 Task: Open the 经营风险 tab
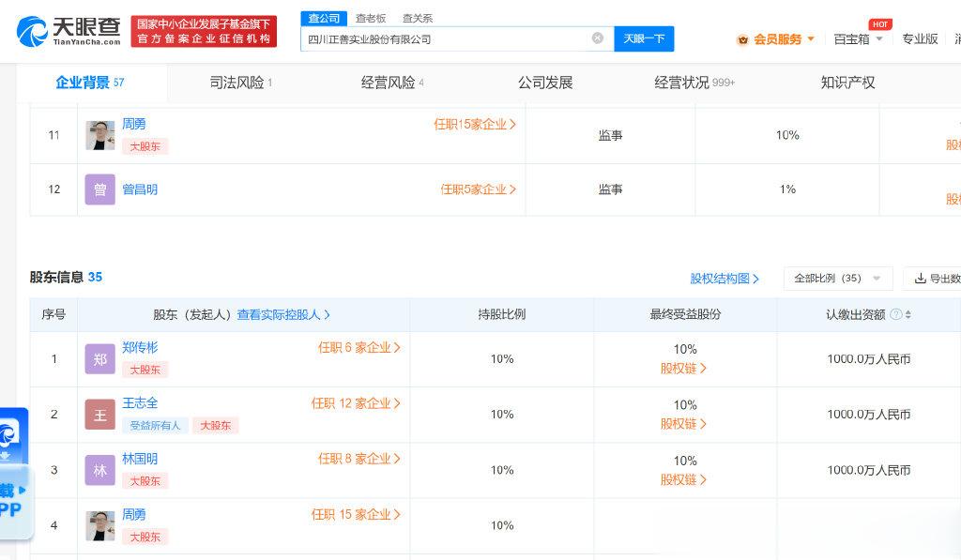[x=392, y=83]
